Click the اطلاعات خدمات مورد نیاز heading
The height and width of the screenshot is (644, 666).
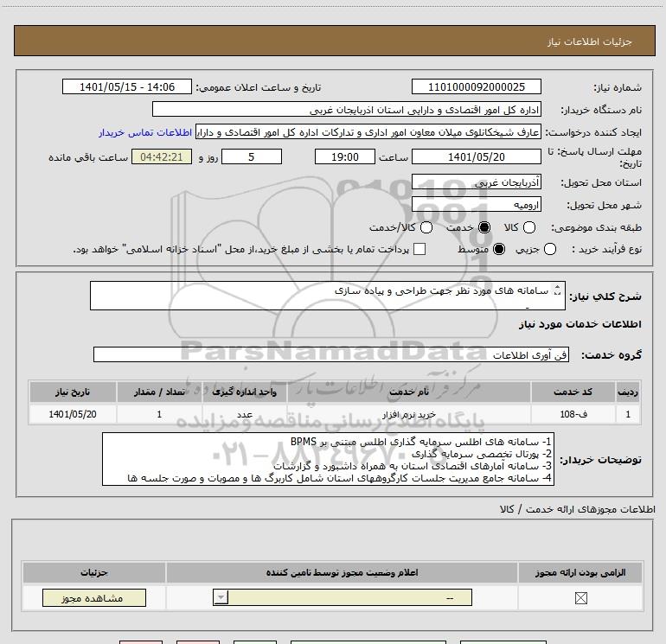tap(580, 324)
